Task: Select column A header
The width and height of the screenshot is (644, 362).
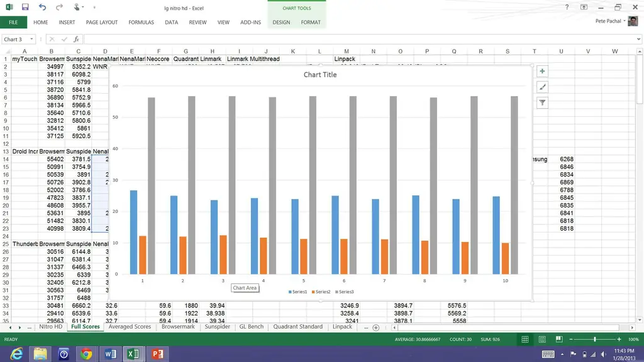Action: [25, 52]
